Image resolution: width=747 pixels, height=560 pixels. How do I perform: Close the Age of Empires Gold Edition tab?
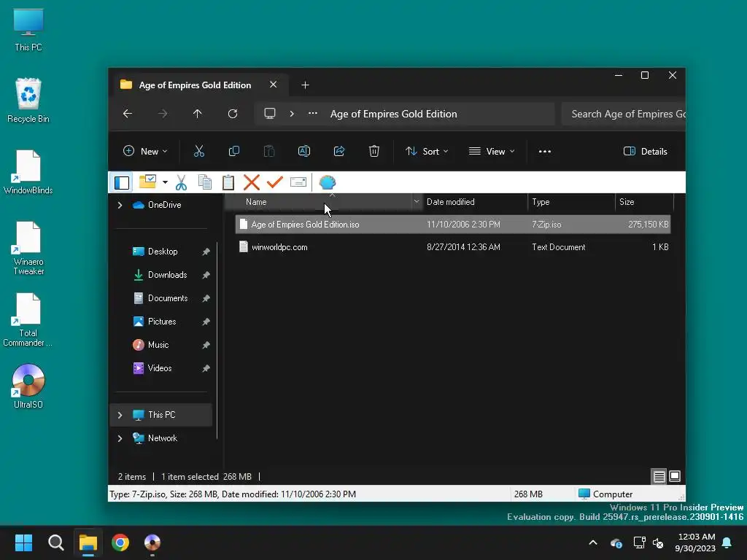coord(273,85)
